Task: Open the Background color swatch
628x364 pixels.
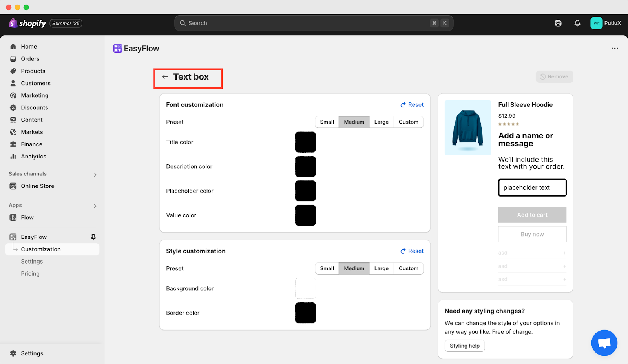Action: (305, 288)
